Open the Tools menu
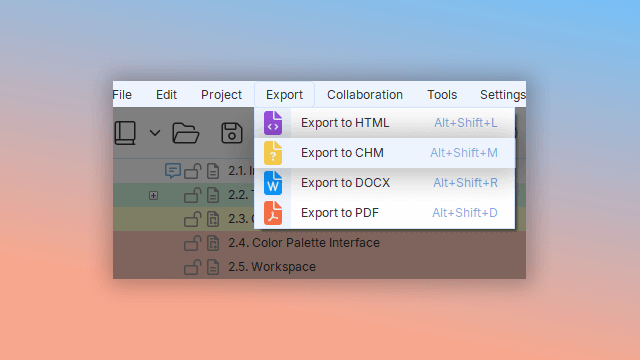Screen dimensions: 640x360 tap(442, 95)
